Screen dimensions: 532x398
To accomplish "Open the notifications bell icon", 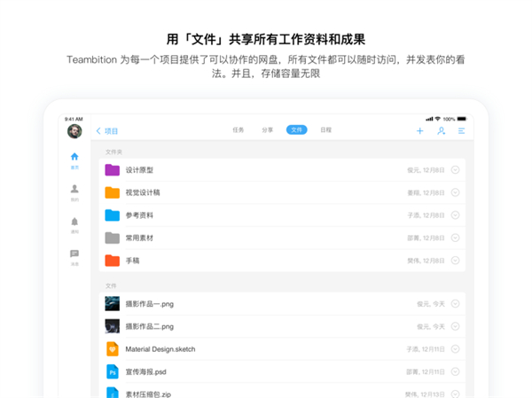I will tap(74, 222).
